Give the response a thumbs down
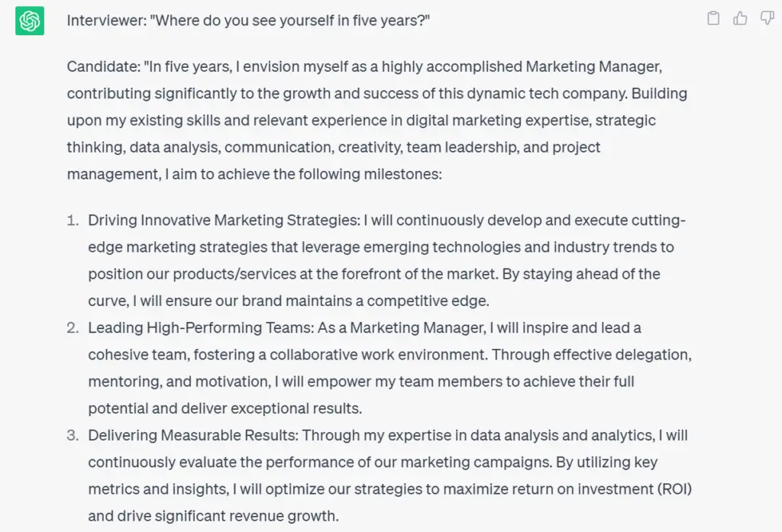The image size is (782, 532). tap(767, 18)
